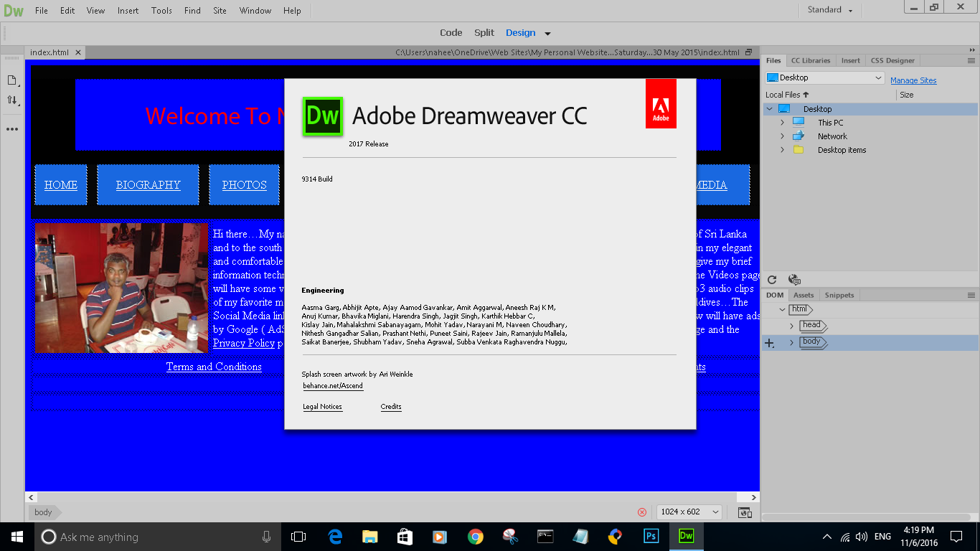Click the HOME navigation link

click(x=61, y=185)
